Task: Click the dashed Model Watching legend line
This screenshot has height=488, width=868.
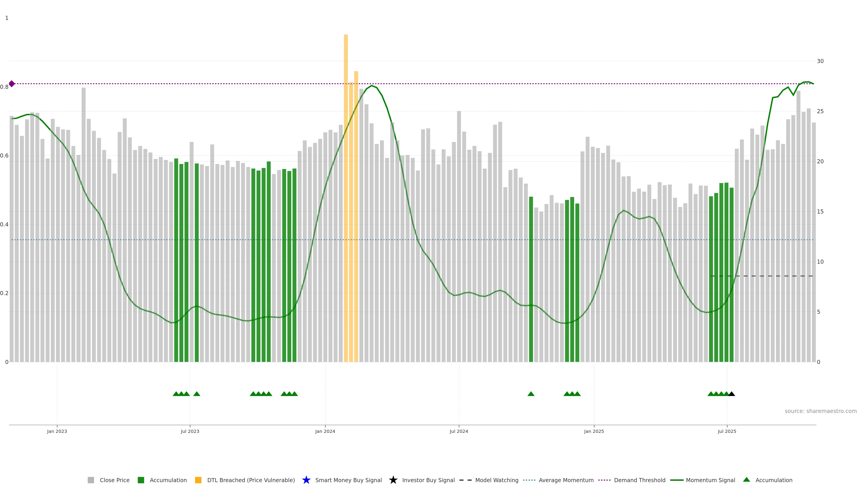Action: pos(465,480)
